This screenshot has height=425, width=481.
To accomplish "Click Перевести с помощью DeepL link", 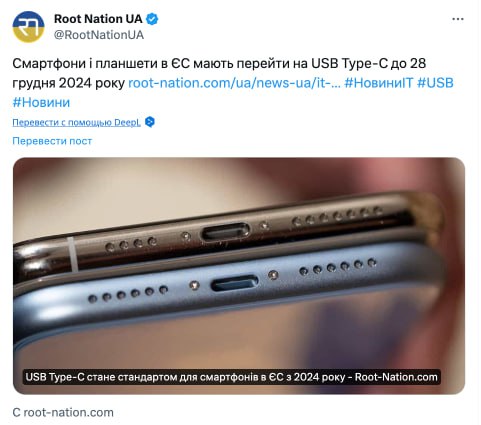I will click(x=76, y=122).
